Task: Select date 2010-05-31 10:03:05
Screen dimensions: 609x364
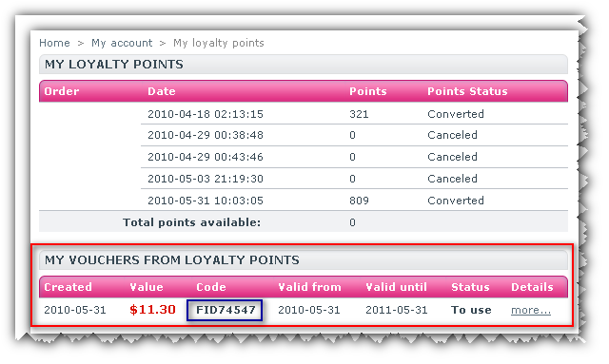Action: [x=206, y=201]
